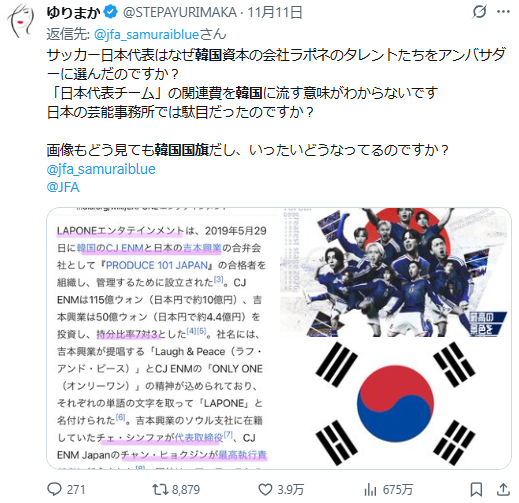The height and width of the screenshot is (503, 519).
Task: Open ゆりまか profile avatar
Action: (x=22, y=21)
